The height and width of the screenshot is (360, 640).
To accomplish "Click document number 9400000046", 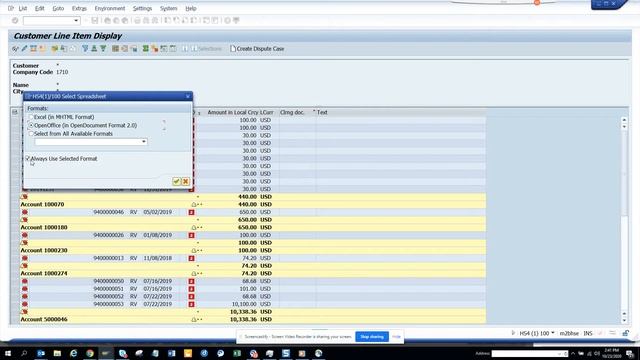I will 109,212.
